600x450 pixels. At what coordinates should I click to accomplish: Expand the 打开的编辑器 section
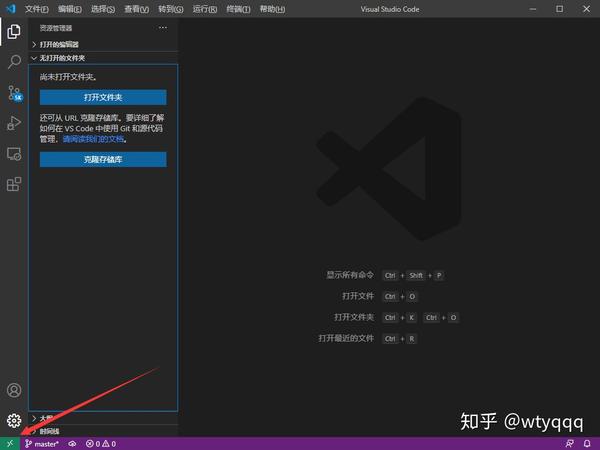coord(104,44)
